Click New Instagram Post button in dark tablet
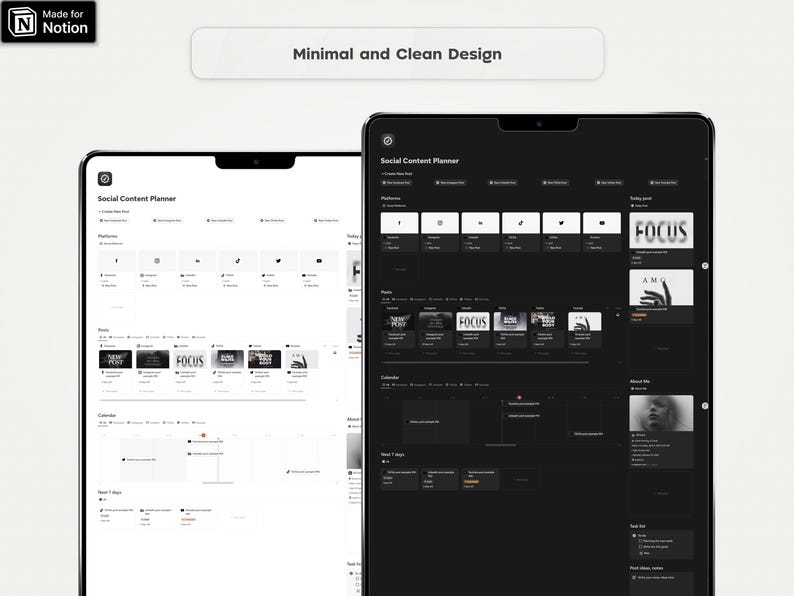Image resolution: width=794 pixels, height=596 pixels. 450,183
